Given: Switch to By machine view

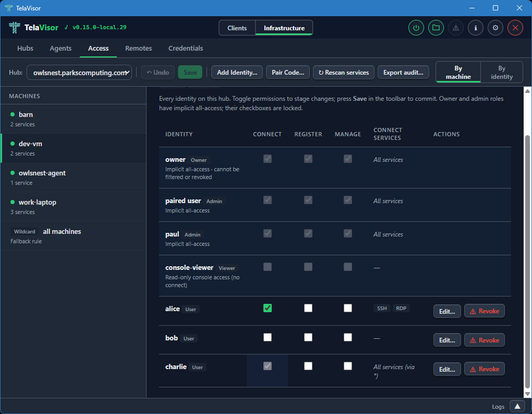Looking at the screenshot, I should pos(458,73).
